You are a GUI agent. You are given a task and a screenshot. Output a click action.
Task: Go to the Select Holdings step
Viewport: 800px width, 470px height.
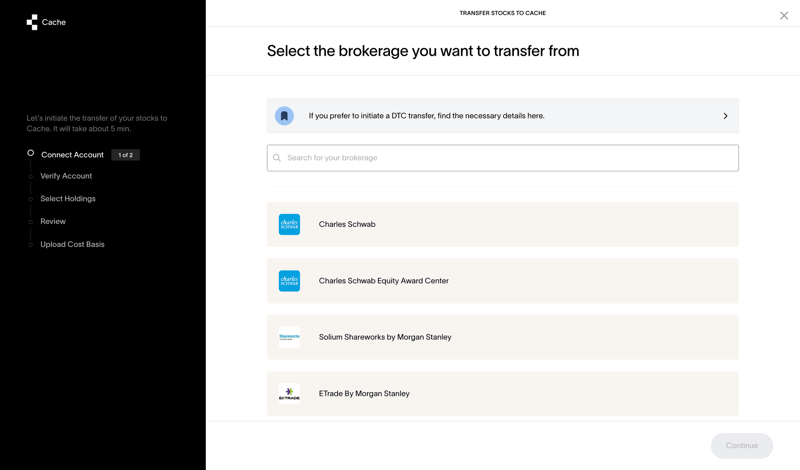[x=68, y=199]
